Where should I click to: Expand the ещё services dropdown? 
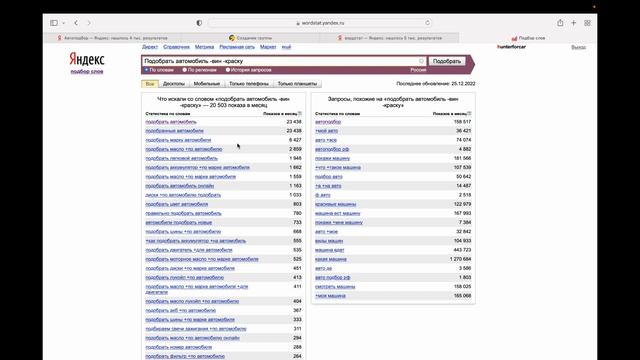pyautogui.click(x=287, y=47)
